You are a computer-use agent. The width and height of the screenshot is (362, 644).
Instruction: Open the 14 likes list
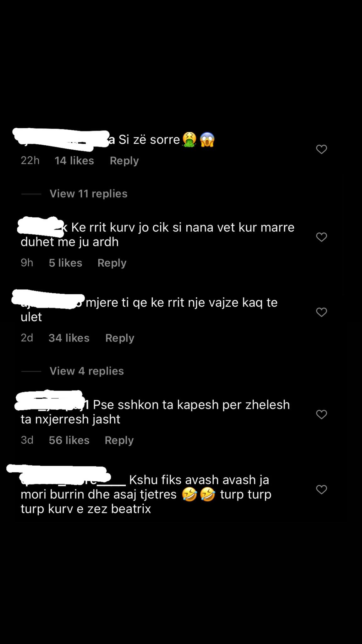tap(74, 161)
